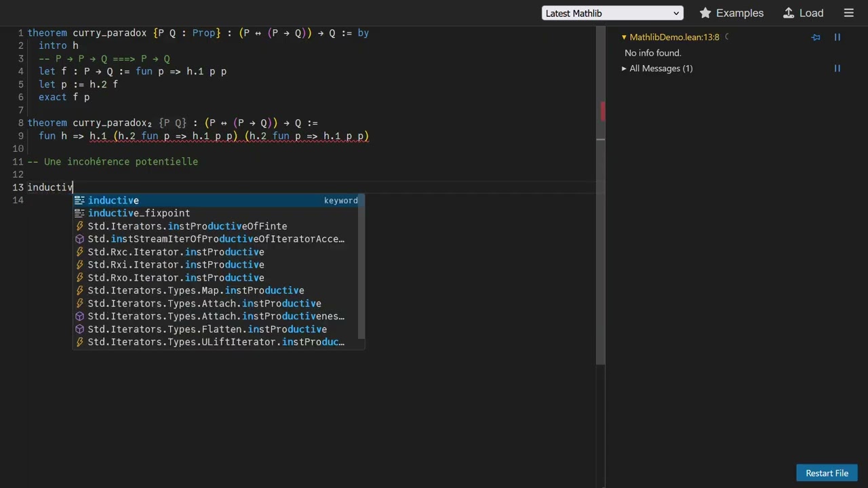Click the cube icon of Std.Iterators.Types.Flatten.instProductive

coord(79,329)
